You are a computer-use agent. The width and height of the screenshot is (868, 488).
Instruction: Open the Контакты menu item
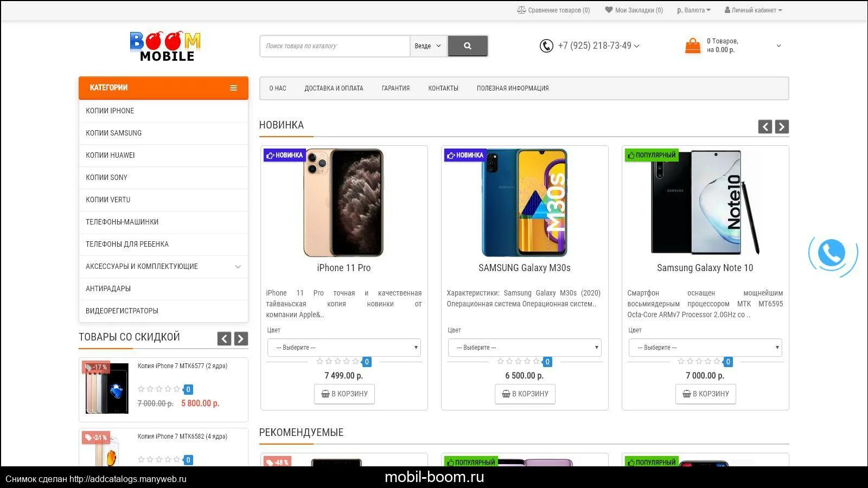(x=443, y=88)
